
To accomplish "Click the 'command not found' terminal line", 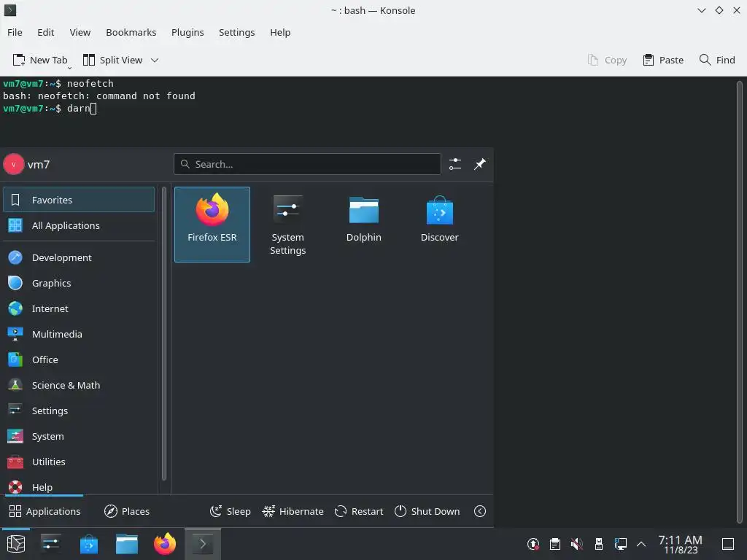I will click(99, 96).
